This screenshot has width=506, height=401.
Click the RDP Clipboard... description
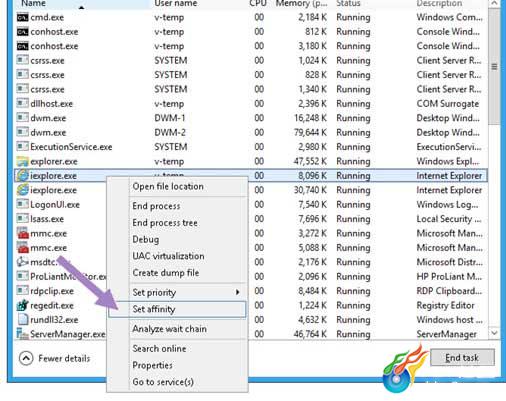pos(449,291)
